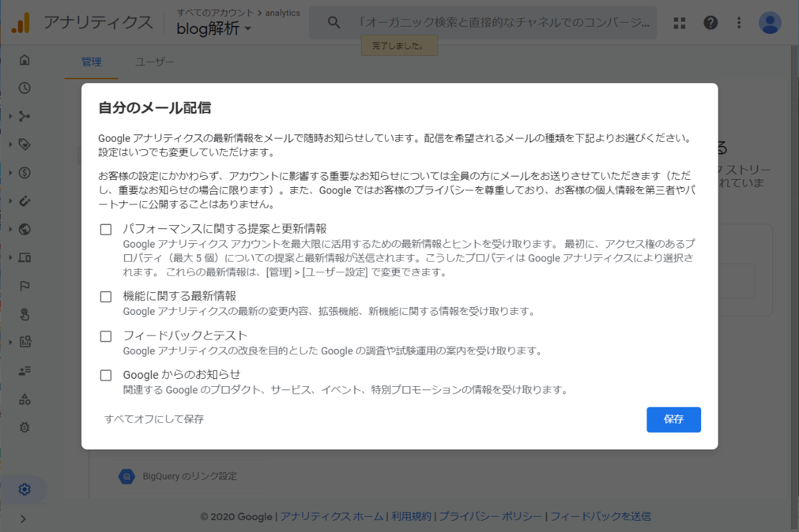
Task: Expand arrow beside the chart-search icon
Action: pyautogui.click(x=11, y=342)
